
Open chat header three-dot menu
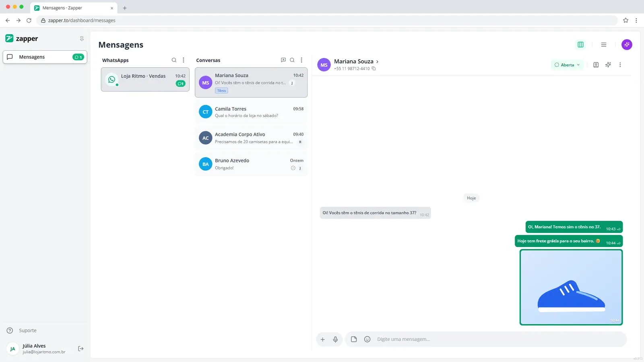[x=620, y=65]
